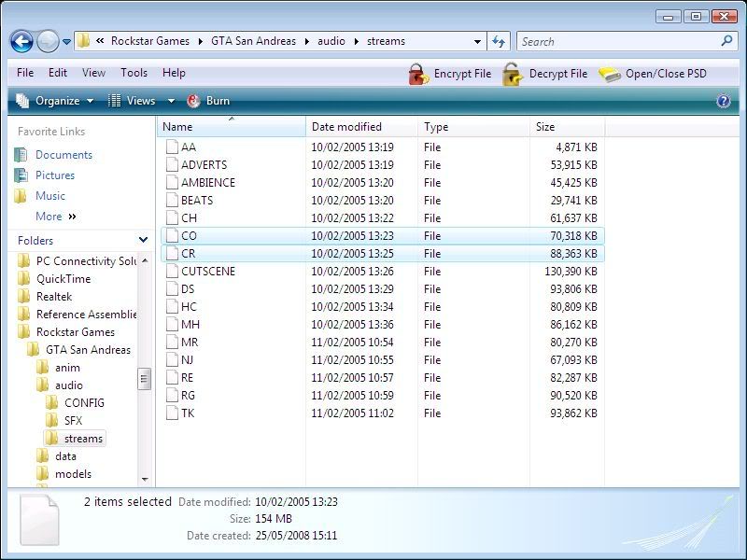
Task: Open the Views dropdown arrow
Action: [x=171, y=101]
